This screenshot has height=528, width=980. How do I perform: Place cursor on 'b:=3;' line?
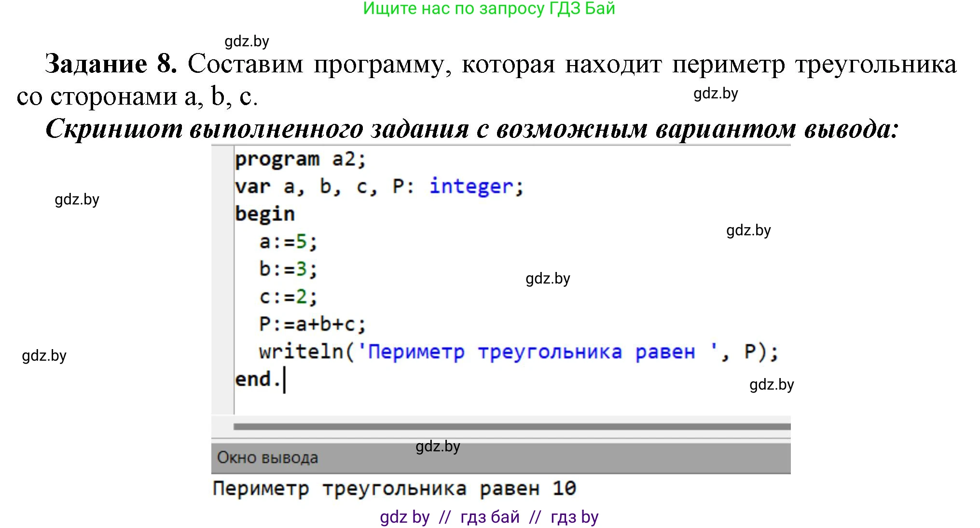click(288, 269)
